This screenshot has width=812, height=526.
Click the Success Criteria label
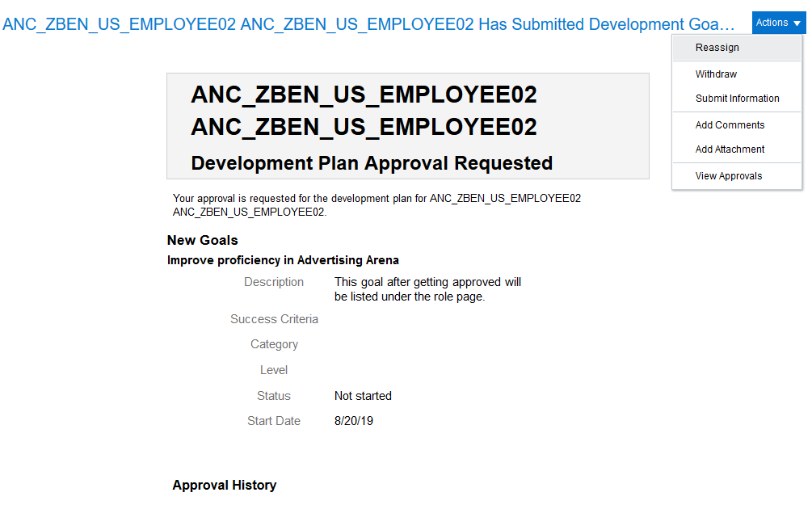(274, 319)
